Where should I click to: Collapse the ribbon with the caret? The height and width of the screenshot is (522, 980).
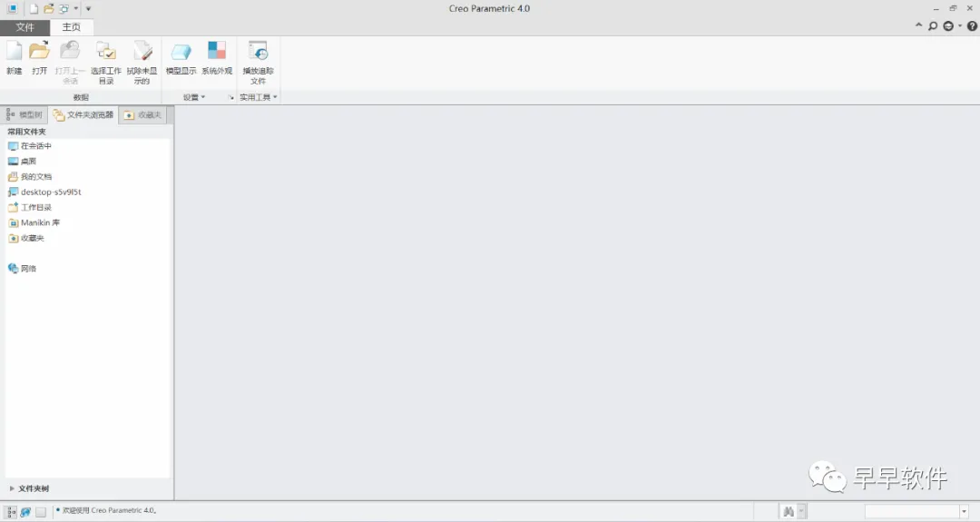click(x=918, y=25)
